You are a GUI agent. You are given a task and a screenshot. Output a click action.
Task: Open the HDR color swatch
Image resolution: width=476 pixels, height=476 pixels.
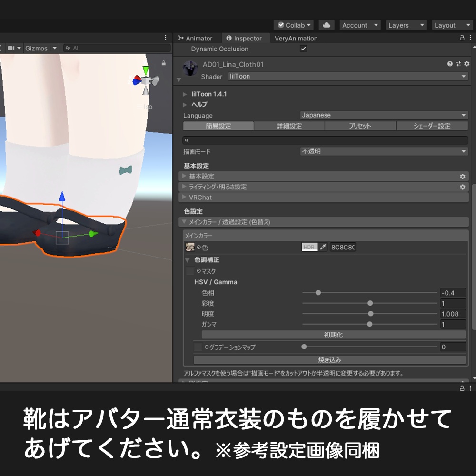[309, 247]
